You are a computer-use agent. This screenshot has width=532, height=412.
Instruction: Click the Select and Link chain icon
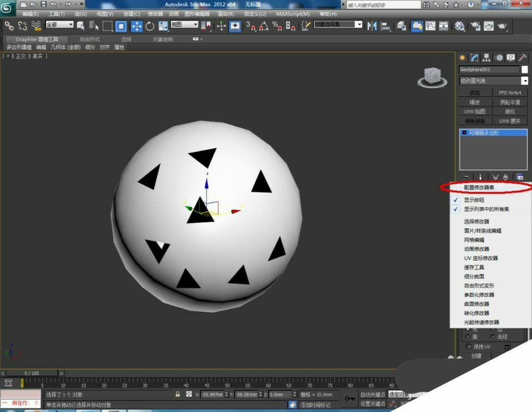click(x=9, y=26)
